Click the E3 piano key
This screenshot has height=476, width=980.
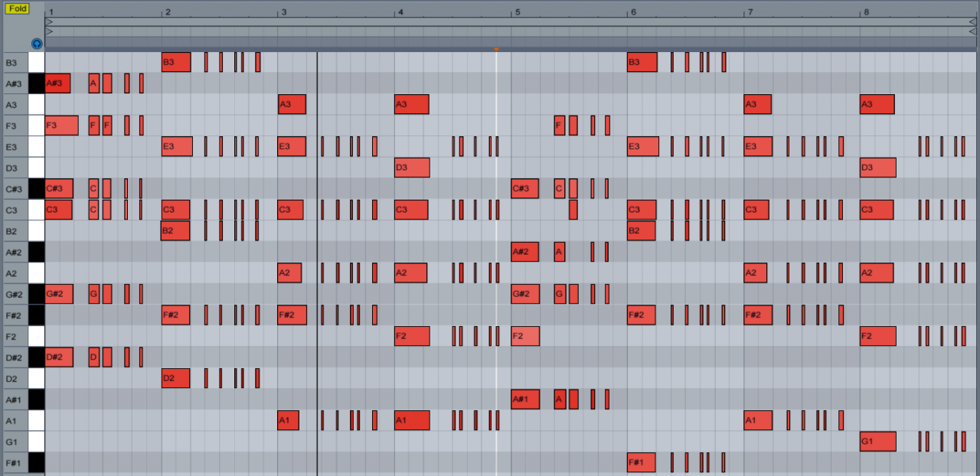click(37, 146)
